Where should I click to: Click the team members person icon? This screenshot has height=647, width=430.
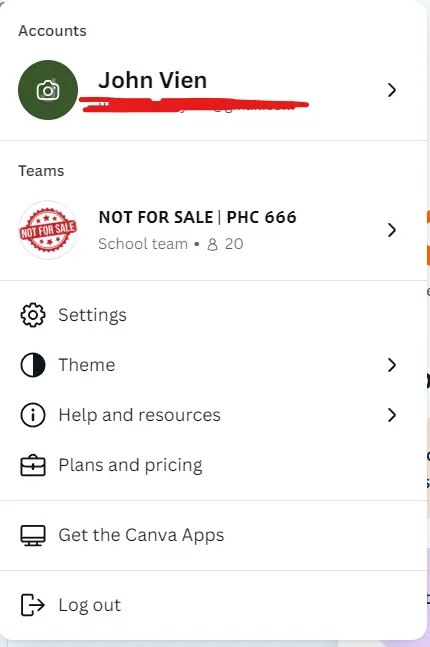213,244
